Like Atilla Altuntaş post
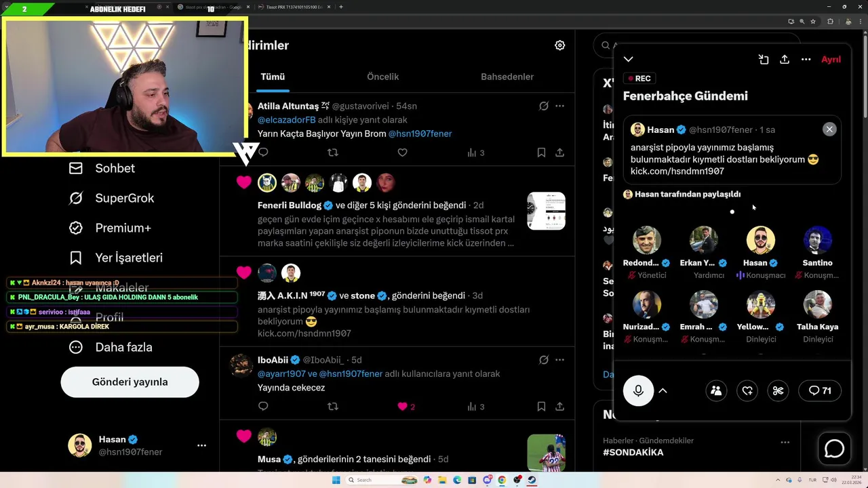Viewport: 868px width, 488px height. click(402, 152)
